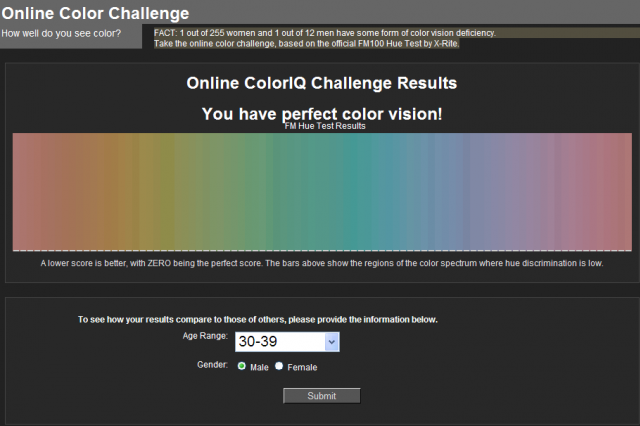Click the FM Hue Test Results label
Image resolution: width=640 pixels, height=426 pixels.
click(x=325, y=126)
